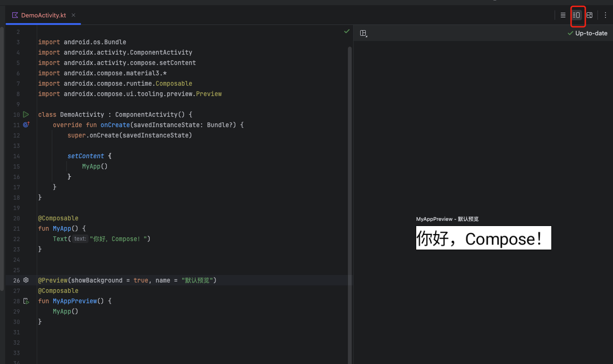
Task: Click the green inspection checkmark in editor
Action: tap(347, 31)
